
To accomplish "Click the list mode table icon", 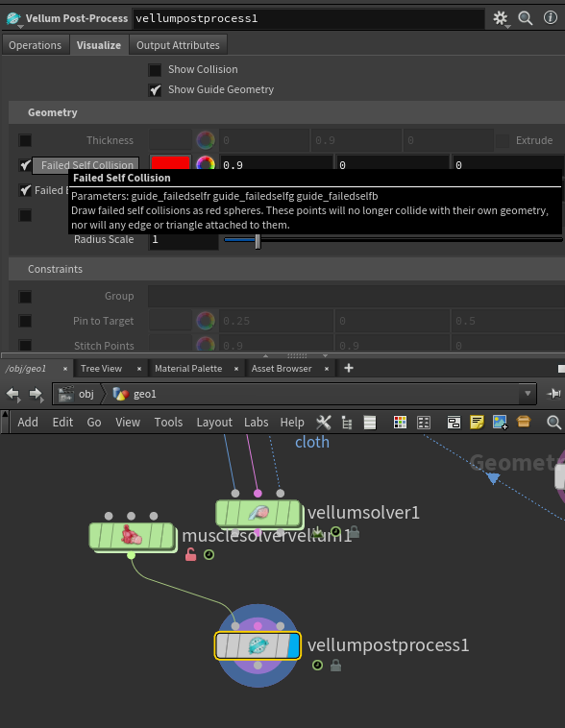I will tap(370, 422).
